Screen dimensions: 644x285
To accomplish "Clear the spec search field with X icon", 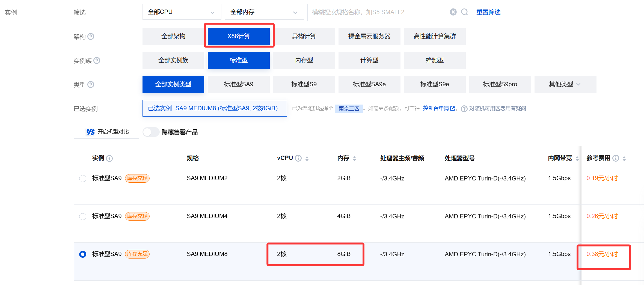I will 453,12.
